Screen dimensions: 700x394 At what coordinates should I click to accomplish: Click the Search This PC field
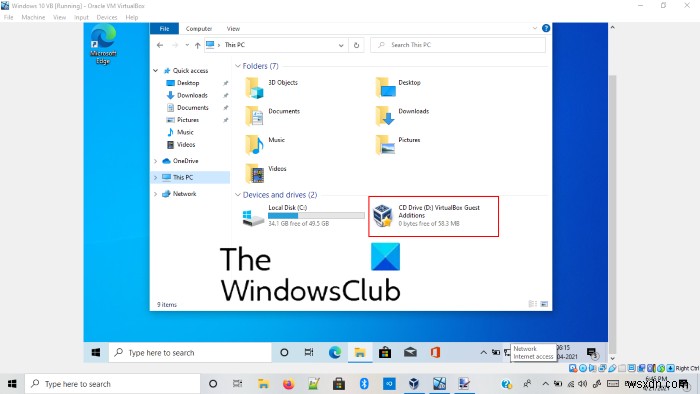tap(458, 45)
